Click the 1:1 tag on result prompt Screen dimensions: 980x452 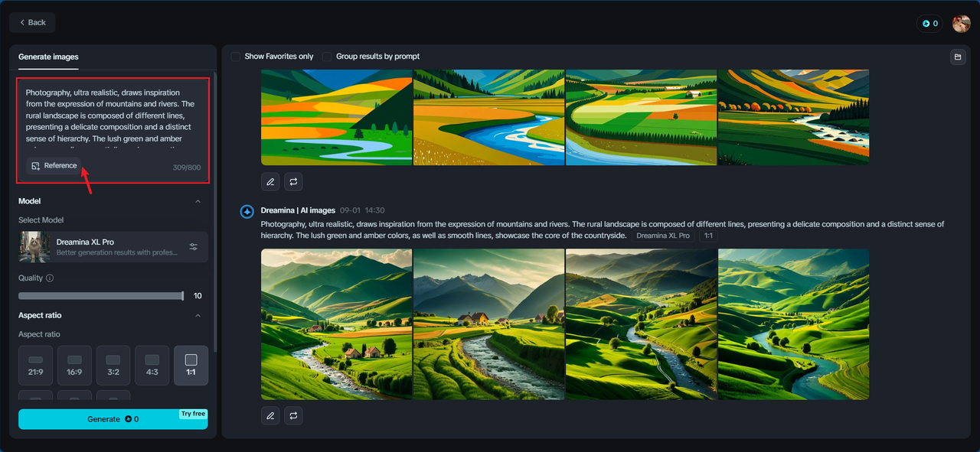point(708,236)
